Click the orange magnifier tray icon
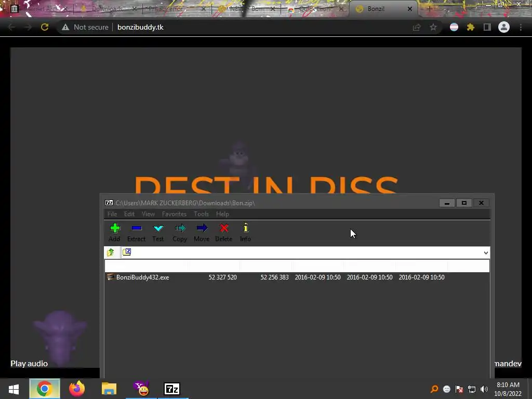Screen dimensions: 532x399 434,389
